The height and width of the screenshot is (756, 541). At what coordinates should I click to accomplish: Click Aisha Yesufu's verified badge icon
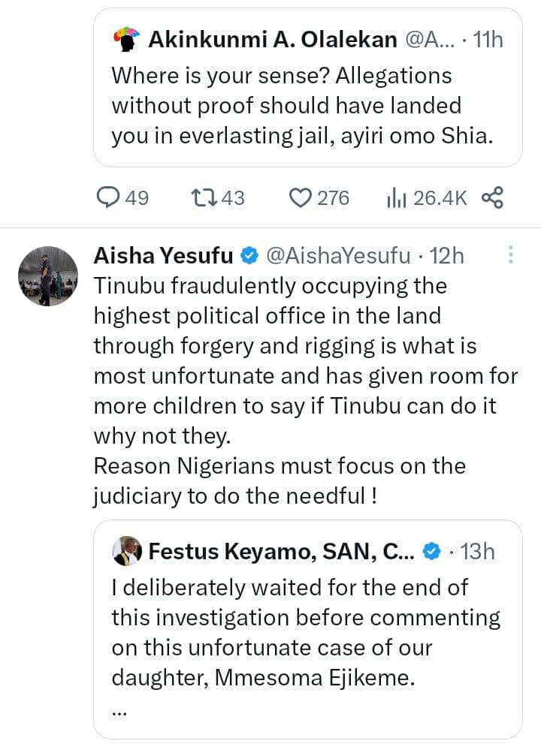(x=249, y=256)
